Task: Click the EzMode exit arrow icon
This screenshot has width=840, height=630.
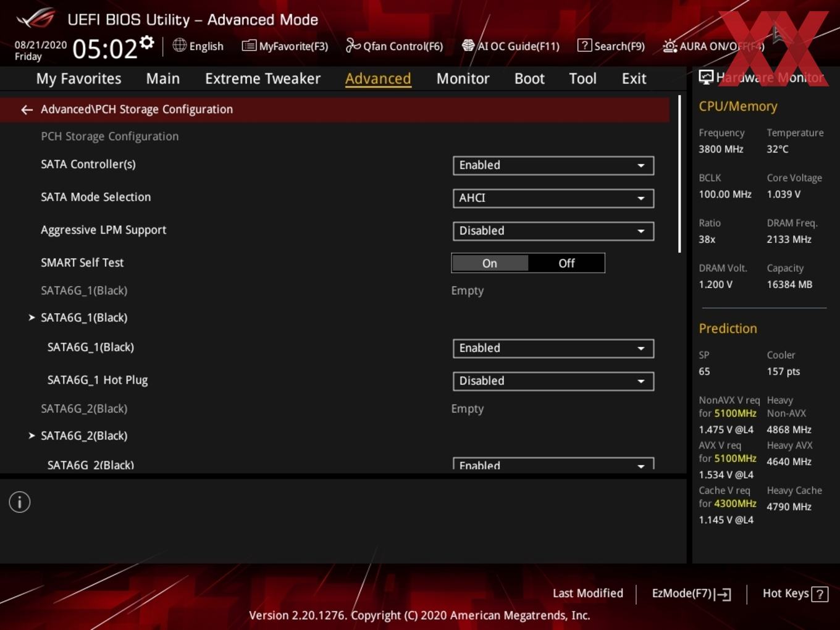Action: (723, 594)
